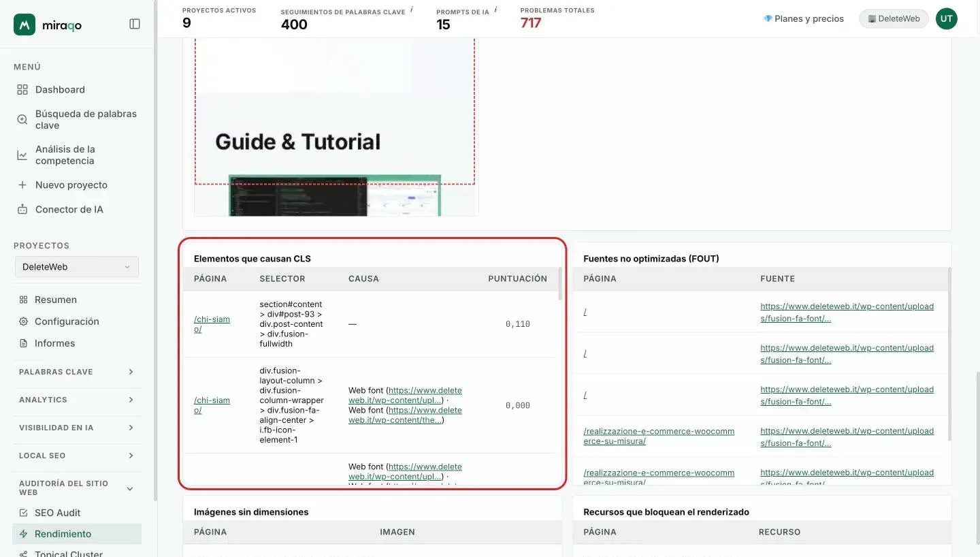Open /chi-siamo/ link with score 0,110
The image size is (980, 557).
(212, 324)
